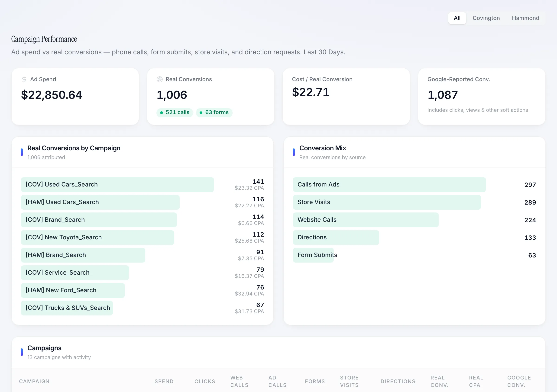557x392 pixels.
Task: Click the dollar icon on Ad Spend card
Action: [x=24, y=79]
